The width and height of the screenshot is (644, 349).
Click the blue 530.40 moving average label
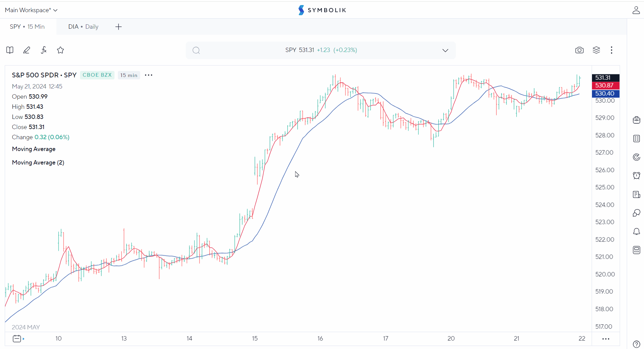606,94
